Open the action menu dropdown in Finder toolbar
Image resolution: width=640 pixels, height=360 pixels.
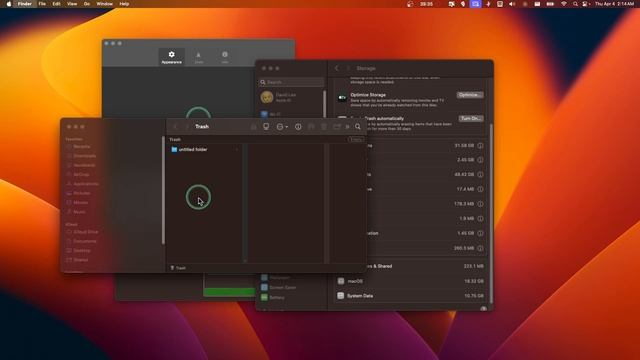point(282,127)
